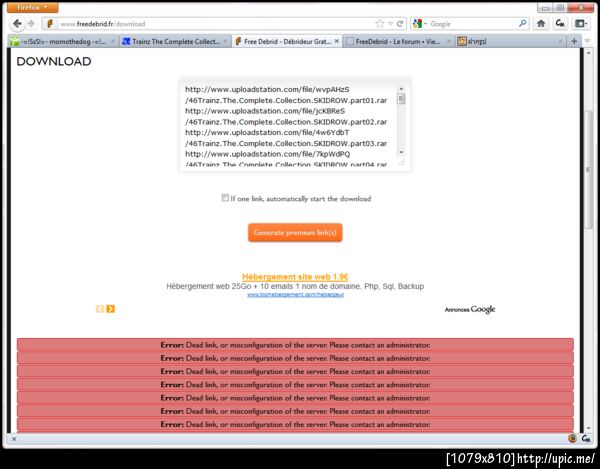Open the rightmost toolbar bookmarks menu icon
600x469 pixels.
581,24
